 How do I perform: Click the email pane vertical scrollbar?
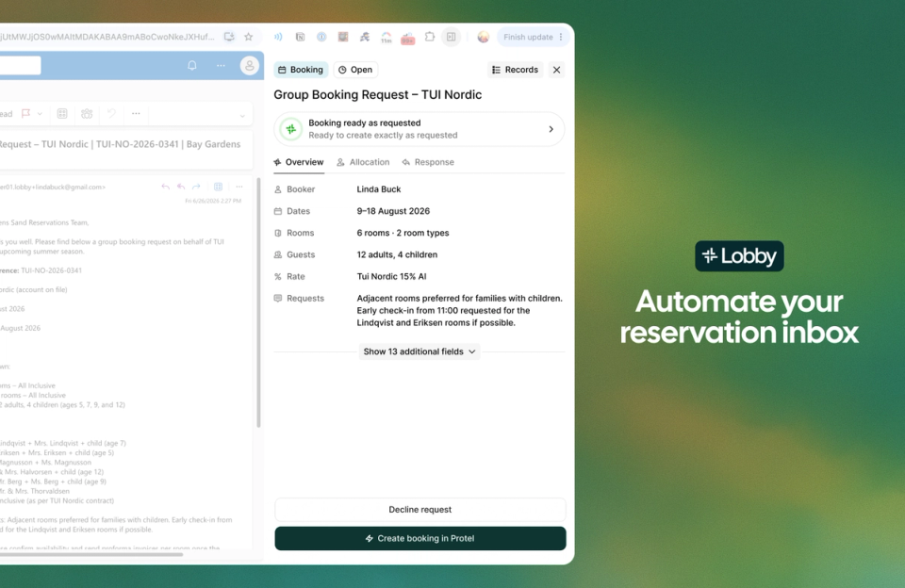tap(258, 302)
